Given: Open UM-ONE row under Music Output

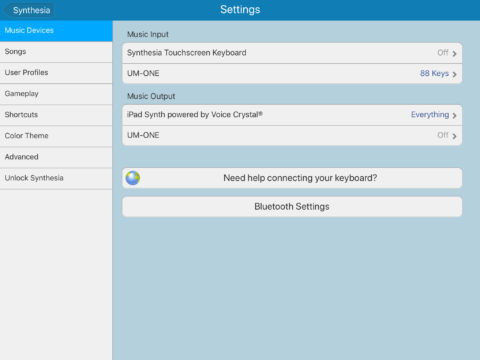Looking at the screenshot, I should click(x=292, y=136).
